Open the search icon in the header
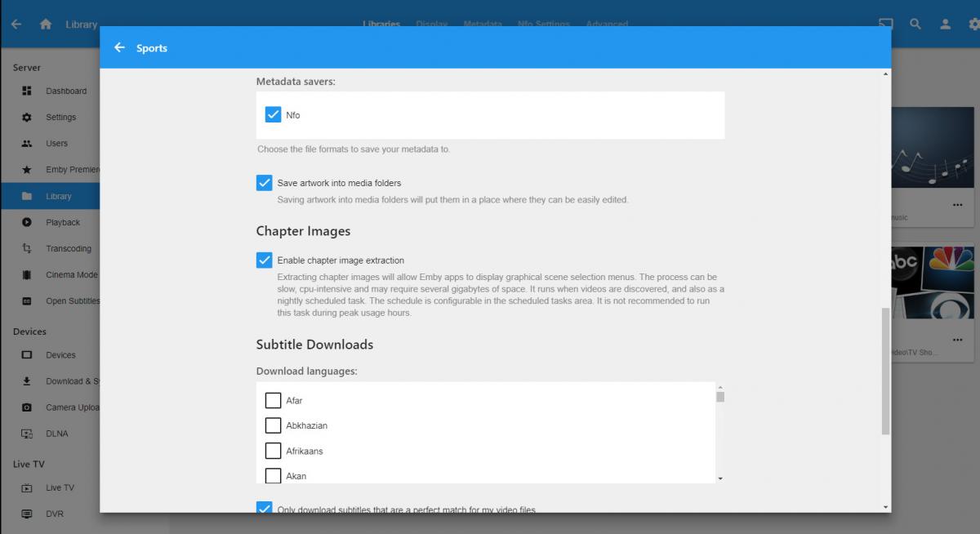The image size is (980, 534). point(915,24)
